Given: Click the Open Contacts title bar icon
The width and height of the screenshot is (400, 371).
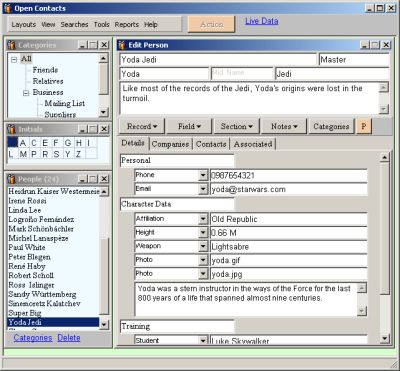Looking at the screenshot, I should click(x=7, y=8).
